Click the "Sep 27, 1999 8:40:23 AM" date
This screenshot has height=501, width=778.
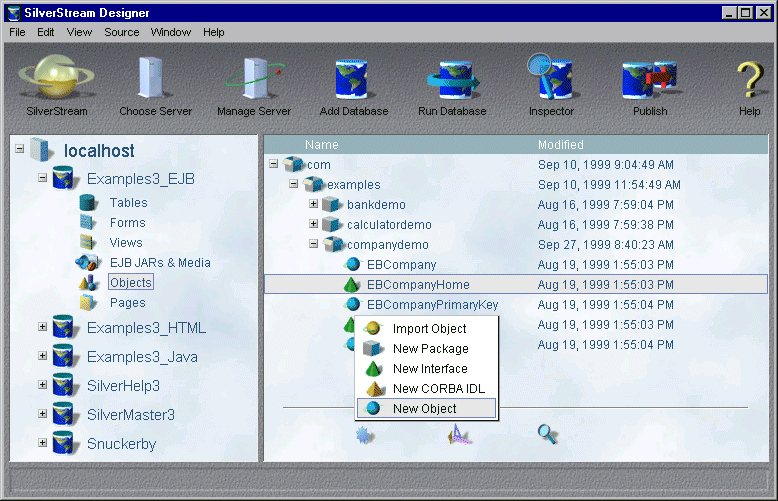[x=606, y=245]
